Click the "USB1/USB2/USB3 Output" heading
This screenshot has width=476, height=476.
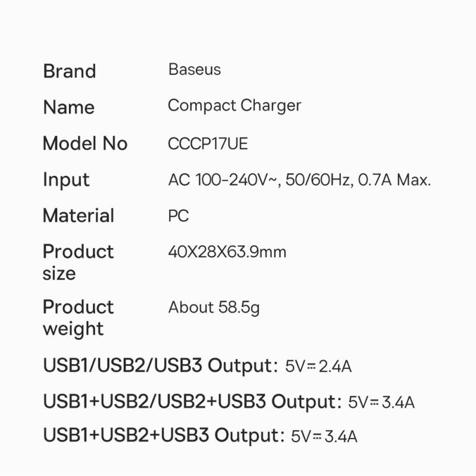[x=157, y=365]
